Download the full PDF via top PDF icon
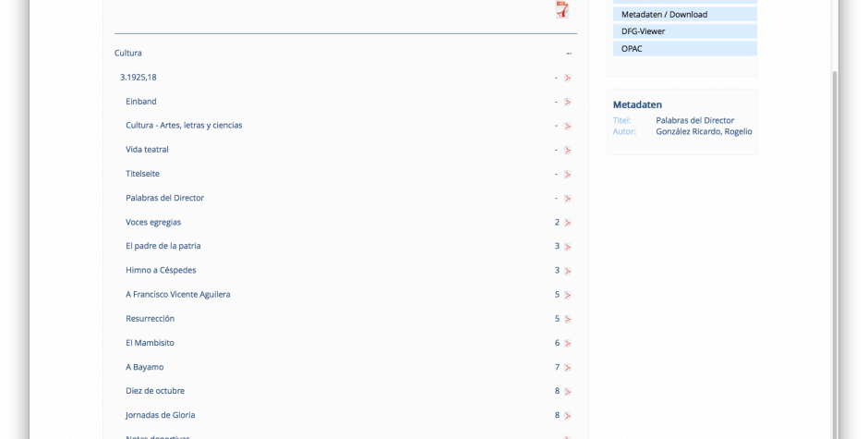This screenshot has width=868, height=439. coord(562,9)
